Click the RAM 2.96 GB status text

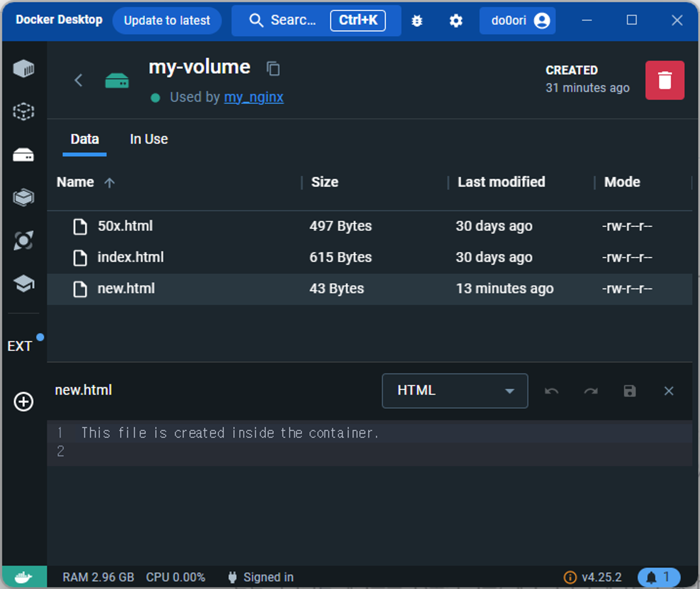[98, 577]
